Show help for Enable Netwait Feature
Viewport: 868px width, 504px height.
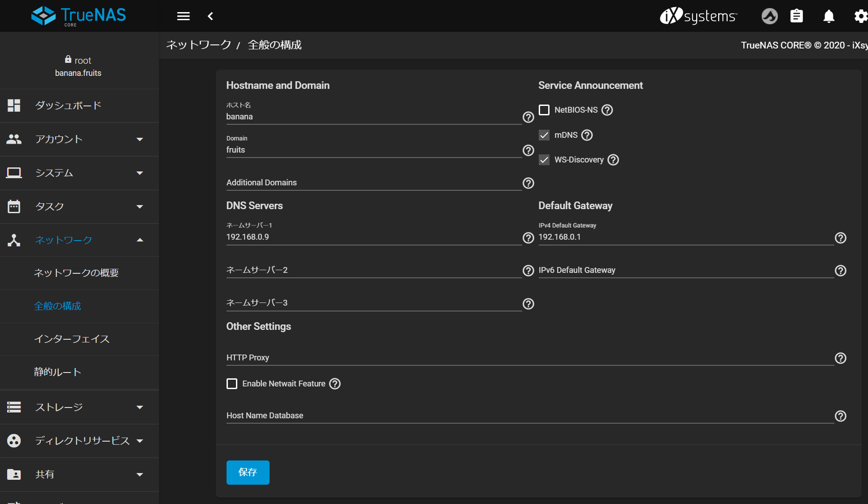(x=335, y=384)
